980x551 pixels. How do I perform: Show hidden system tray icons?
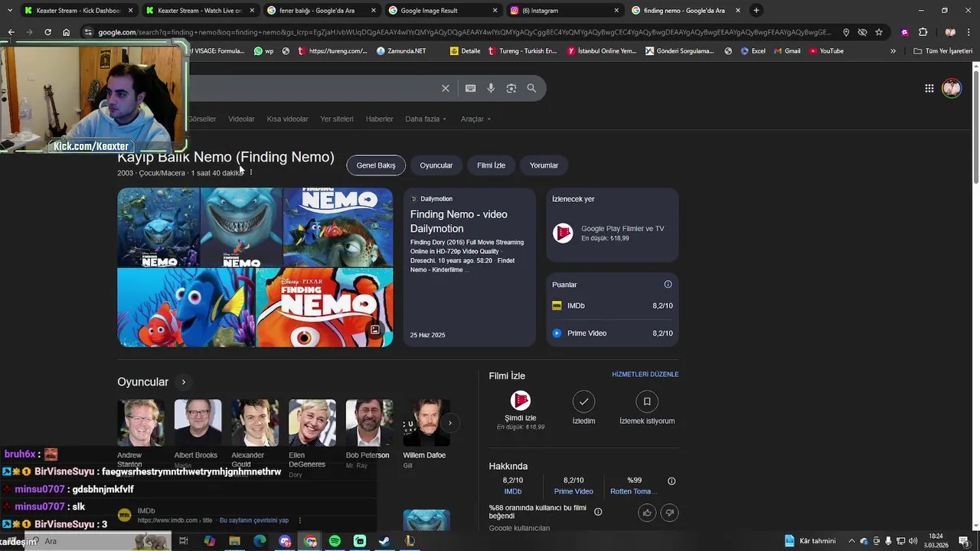(x=851, y=541)
